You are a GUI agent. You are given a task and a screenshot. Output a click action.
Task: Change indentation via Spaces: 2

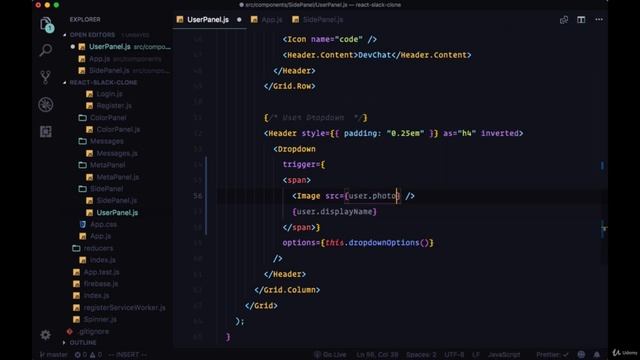point(421,355)
